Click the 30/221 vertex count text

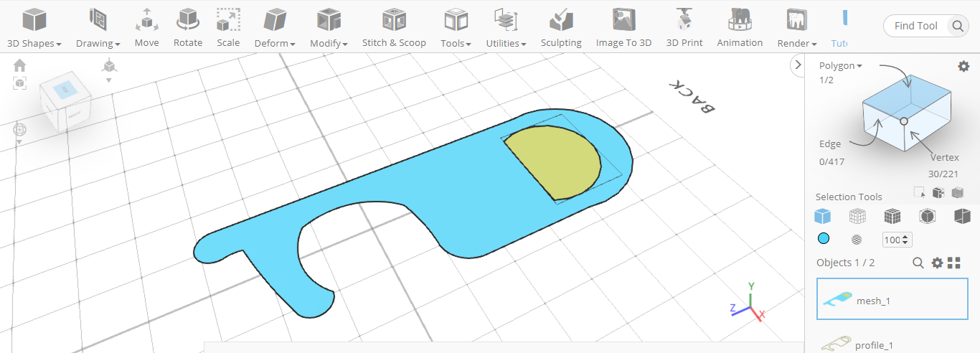pyautogui.click(x=942, y=173)
